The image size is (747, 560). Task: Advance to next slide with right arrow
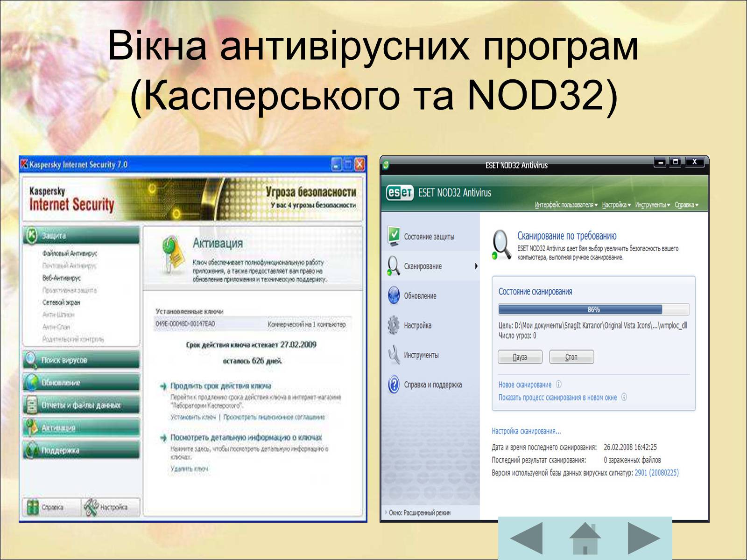tap(644, 538)
